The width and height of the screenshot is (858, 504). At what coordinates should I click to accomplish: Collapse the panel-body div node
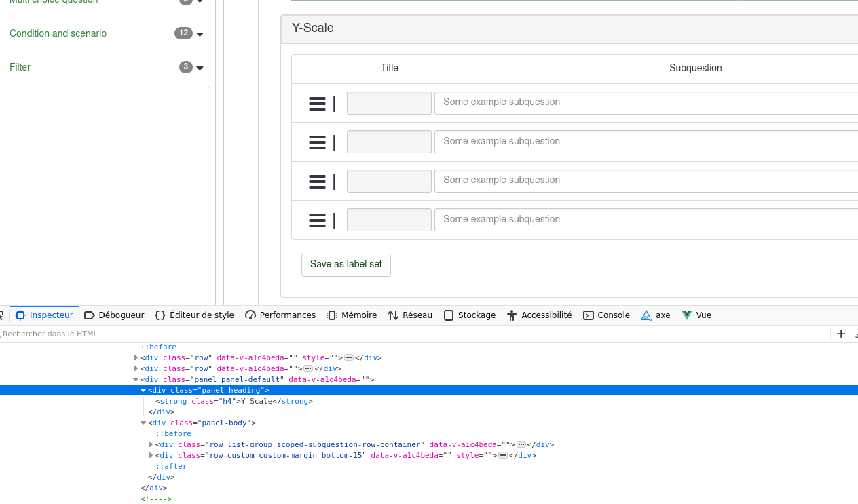click(143, 423)
